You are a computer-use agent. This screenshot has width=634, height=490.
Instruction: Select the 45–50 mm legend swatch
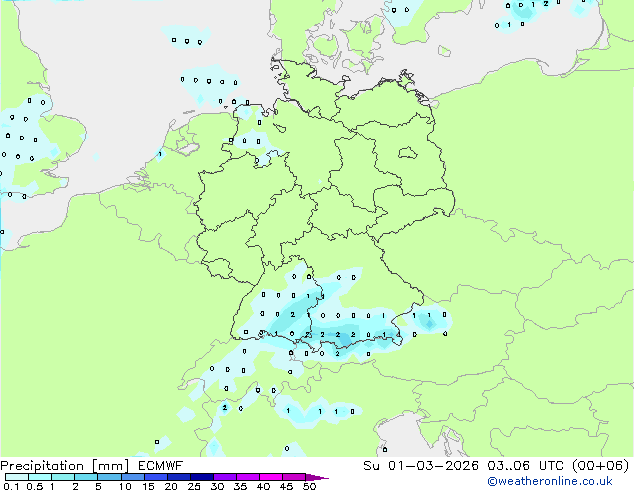pos(294,477)
